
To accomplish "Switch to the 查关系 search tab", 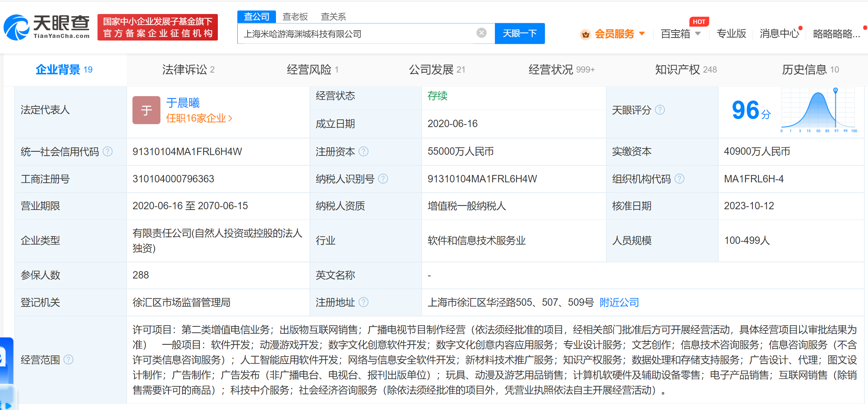I will tap(333, 17).
